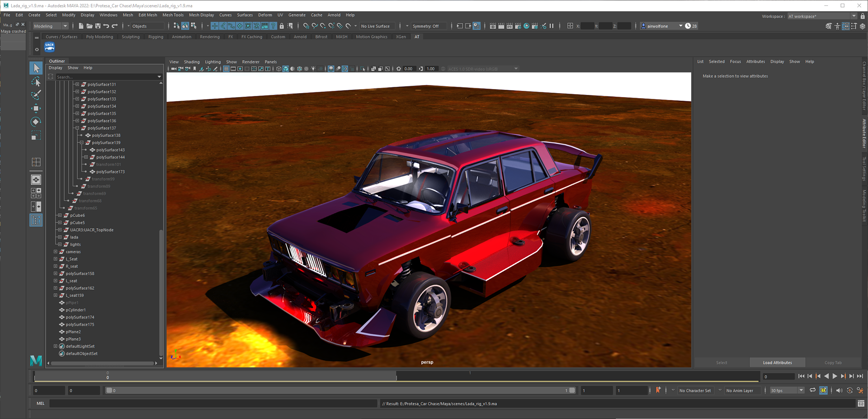This screenshot has width=868, height=419.
Task: Toggle Attribute Editor sidebar icon
Action: [x=845, y=26]
